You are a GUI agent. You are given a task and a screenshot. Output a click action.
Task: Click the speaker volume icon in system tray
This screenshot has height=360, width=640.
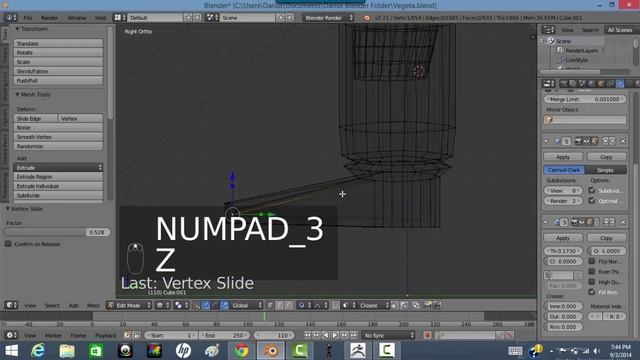click(596, 351)
